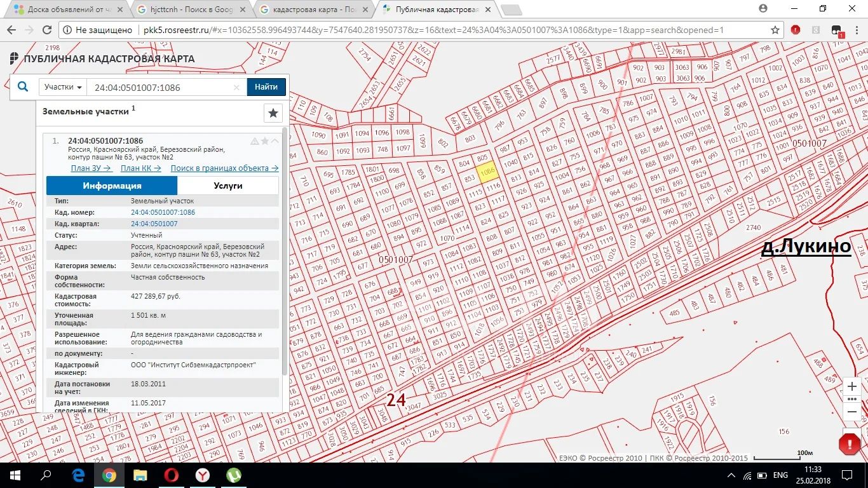Viewport: 868px width, 488px height.
Task: Switch to the Информация tab
Action: click(112, 186)
